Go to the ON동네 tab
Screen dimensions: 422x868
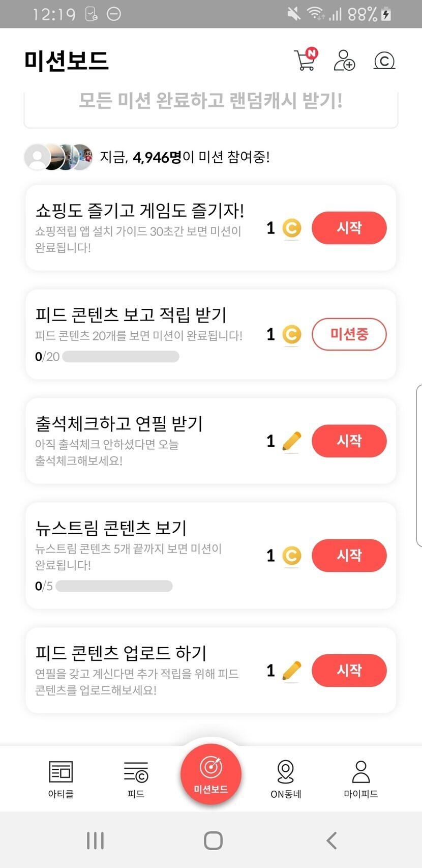286,778
